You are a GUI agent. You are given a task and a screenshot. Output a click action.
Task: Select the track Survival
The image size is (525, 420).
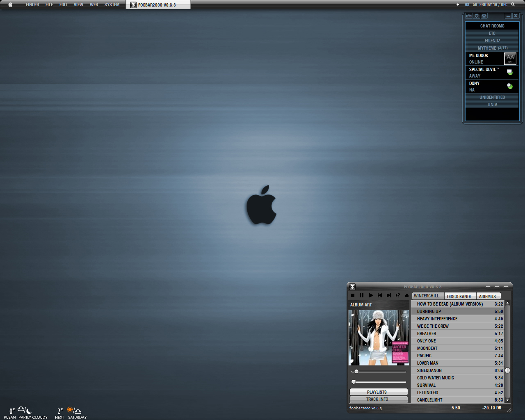click(458, 385)
